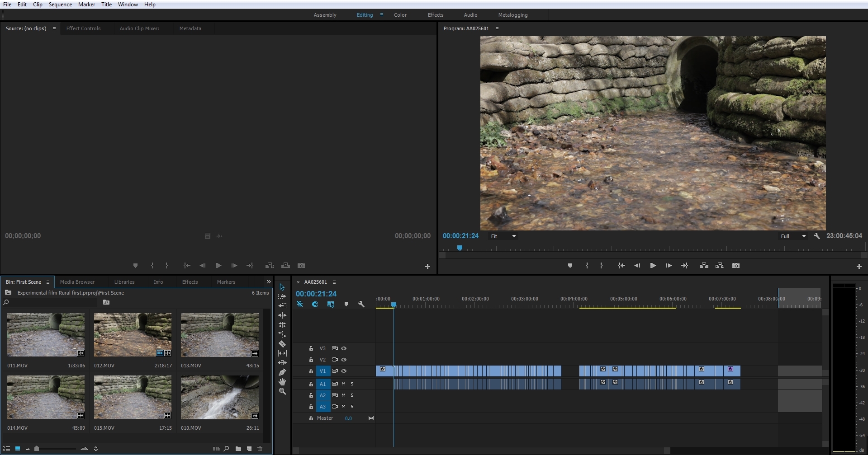The width and height of the screenshot is (868, 455).
Task: Hide track V2 with eye icon
Action: [344, 360]
